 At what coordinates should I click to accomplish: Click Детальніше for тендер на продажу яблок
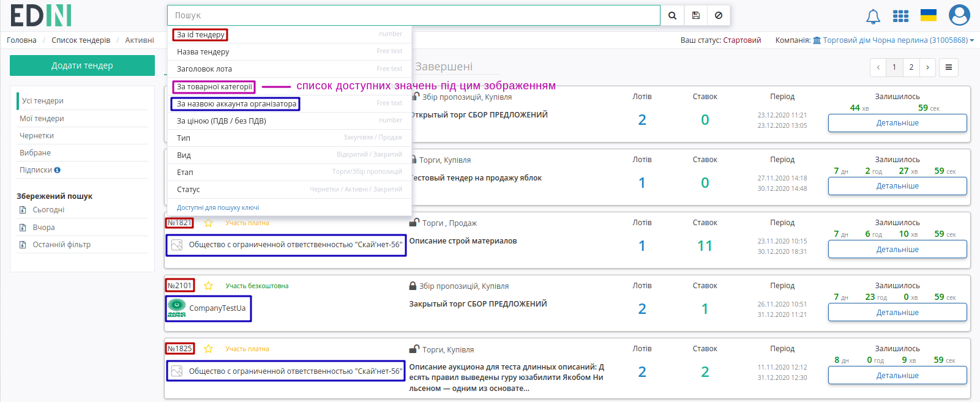click(897, 186)
